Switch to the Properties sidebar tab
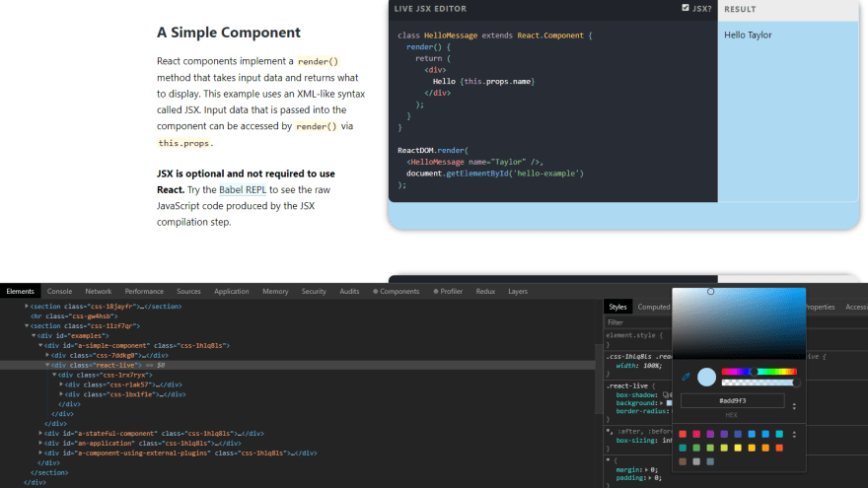 point(821,307)
